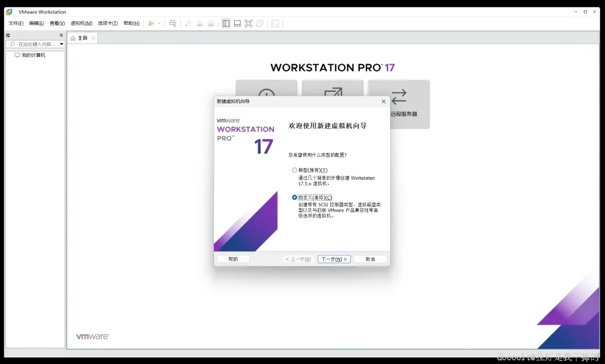Switch to the 主页 tab
Image resolution: width=605 pixels, height=364 pixels.
click(82, 37)
